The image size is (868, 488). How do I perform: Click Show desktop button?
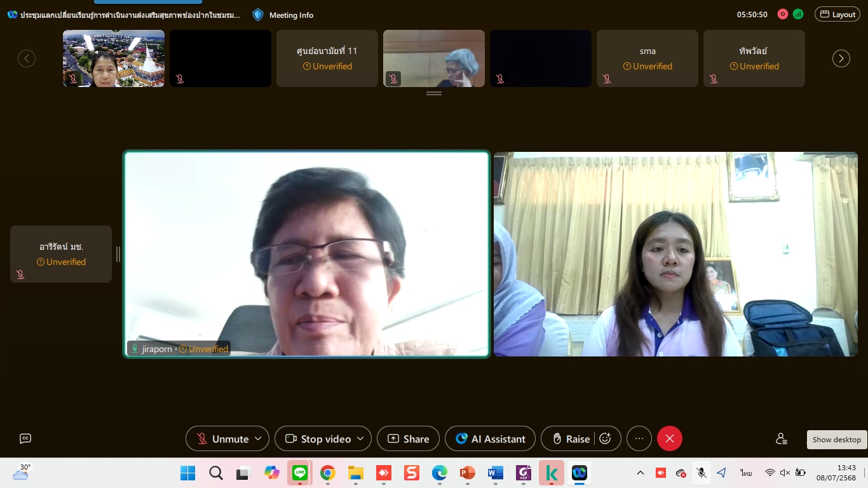[865, 473]
